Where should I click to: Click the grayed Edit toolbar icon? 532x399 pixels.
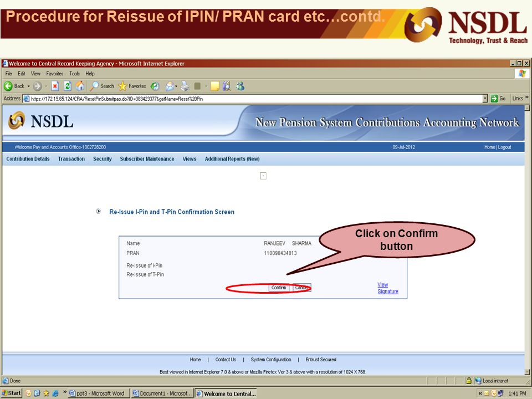(x=197, y=86)
